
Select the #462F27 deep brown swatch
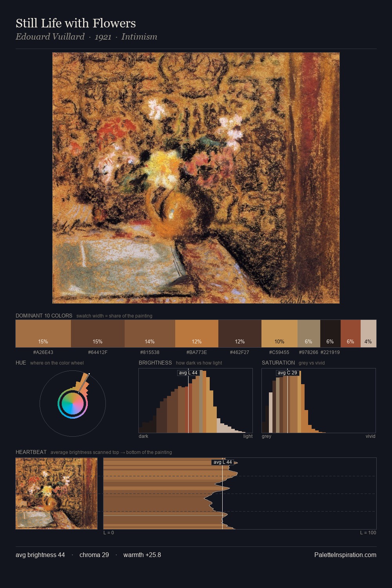pos(240,334)
